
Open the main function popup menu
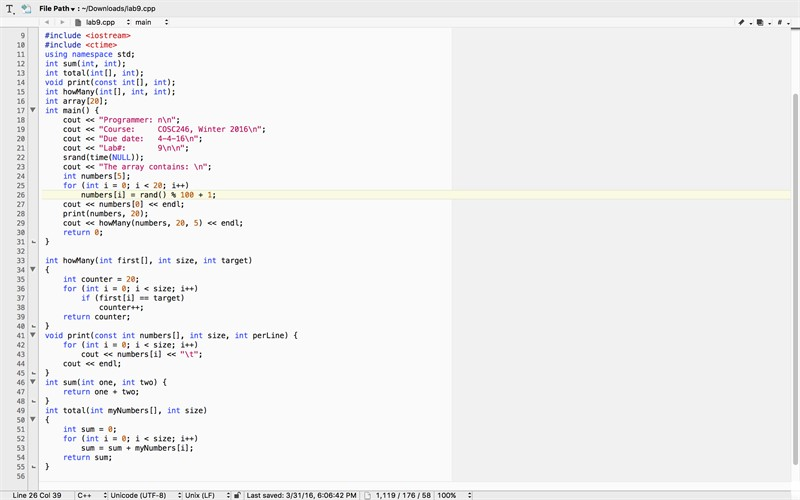pos(152,22)
